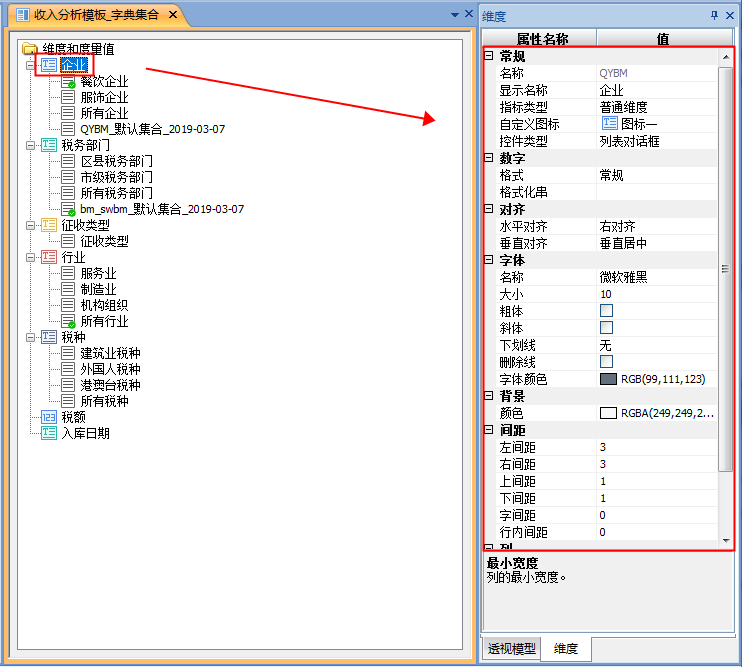Screen dimensions: 742x667
Task: Toggle the 斜体 italic checkbox
Action: (607, 328)
